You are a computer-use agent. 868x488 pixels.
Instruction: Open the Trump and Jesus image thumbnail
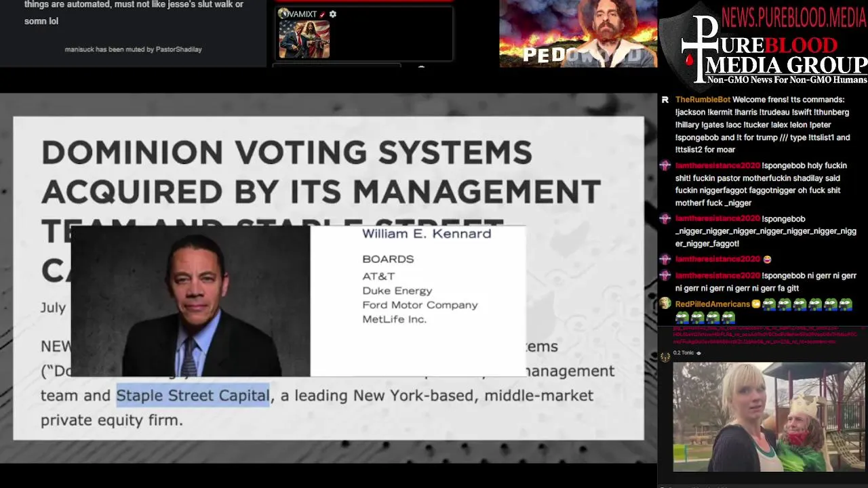[304, 39]
